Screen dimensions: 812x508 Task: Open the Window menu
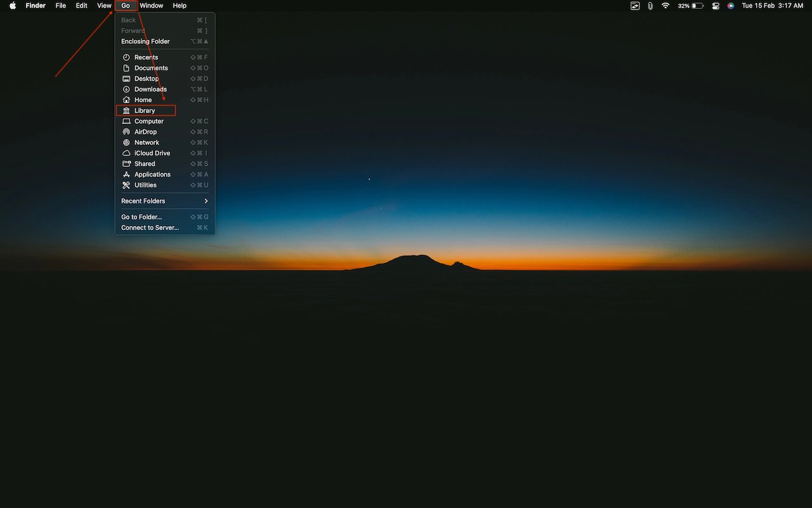coord(151,6)
